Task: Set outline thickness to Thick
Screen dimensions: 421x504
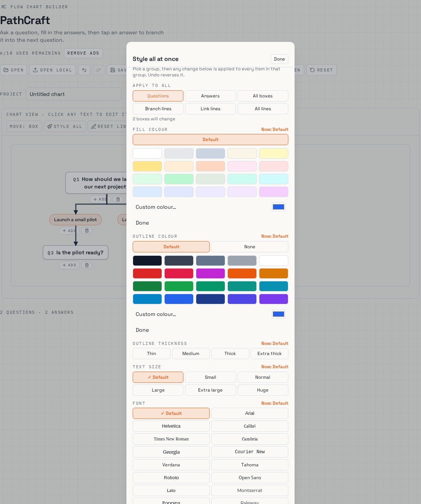Action: click(230, 354)
